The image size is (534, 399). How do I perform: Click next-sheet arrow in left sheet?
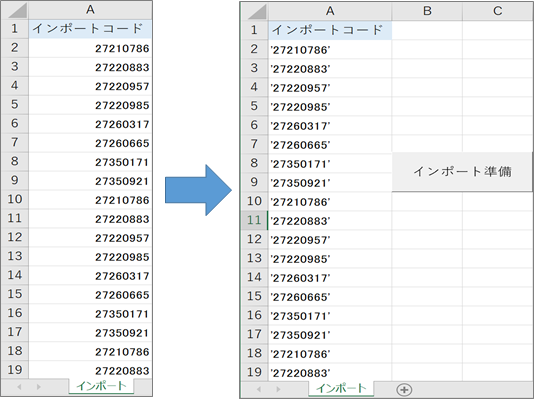pyautogui.click(x=38, y=387)
